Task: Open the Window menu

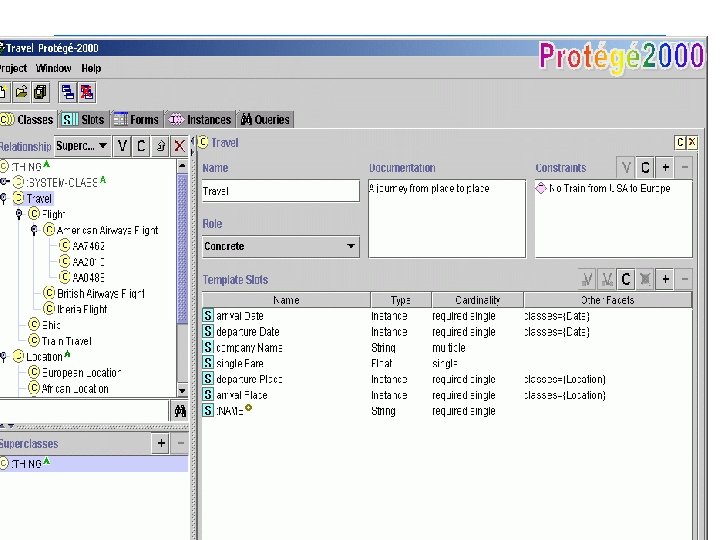Action: (54, 68)
